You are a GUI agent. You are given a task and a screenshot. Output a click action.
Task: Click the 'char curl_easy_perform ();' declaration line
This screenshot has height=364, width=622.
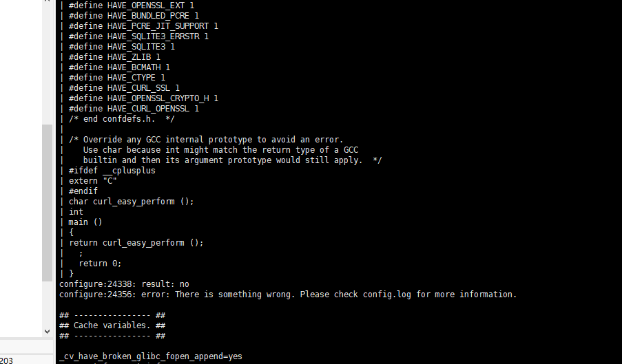coord(132,201)
